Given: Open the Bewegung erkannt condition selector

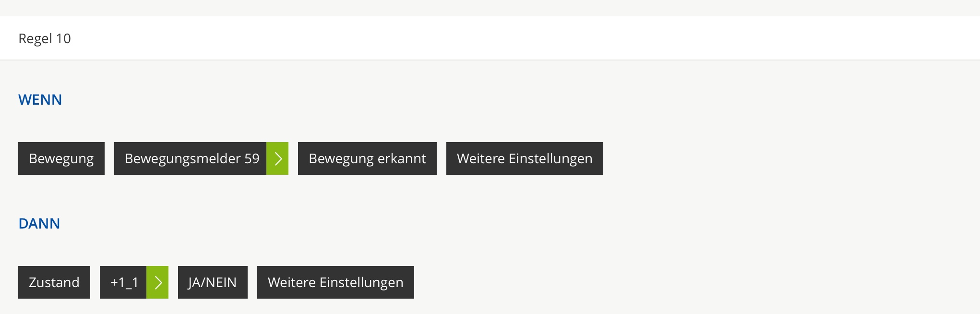Looking at the screenshot, I should [367, 158].
